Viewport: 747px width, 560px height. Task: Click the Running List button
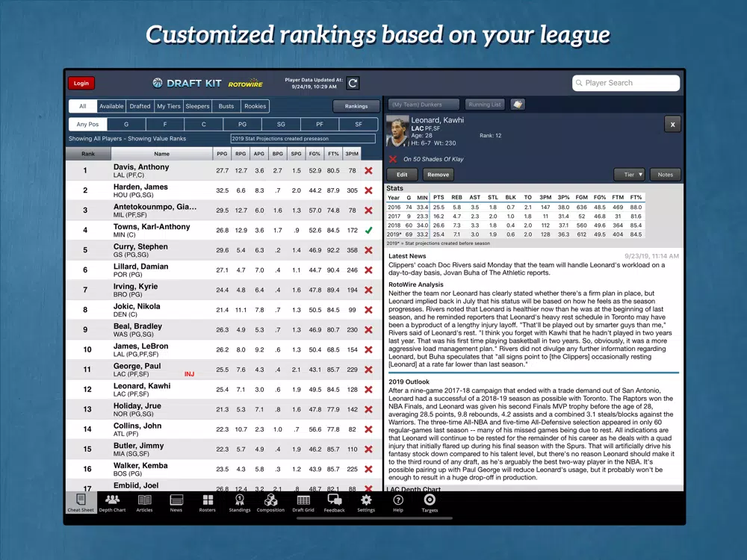pos(485,105)
